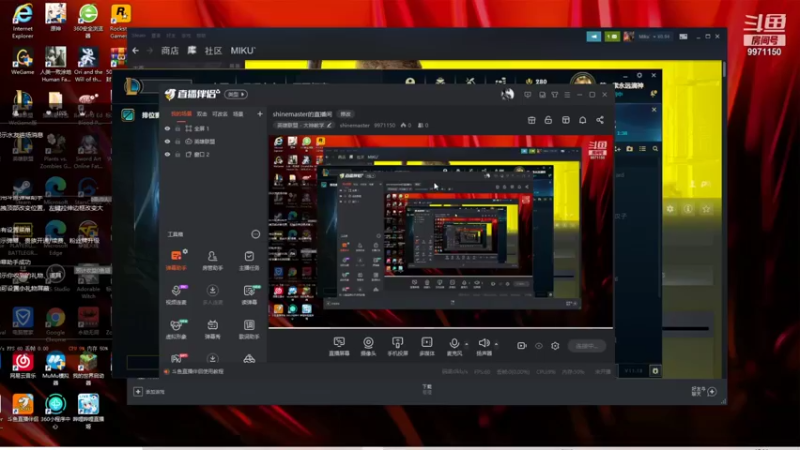Open the 商店 tab in Steam

click(x=170, y=51)
